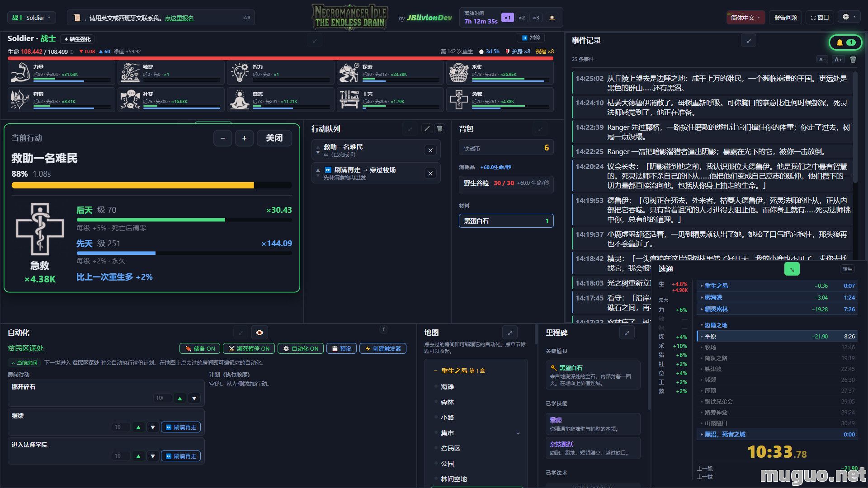Click the 关闭 close action button
Screen dimensions: 868x488
point(274,138)
